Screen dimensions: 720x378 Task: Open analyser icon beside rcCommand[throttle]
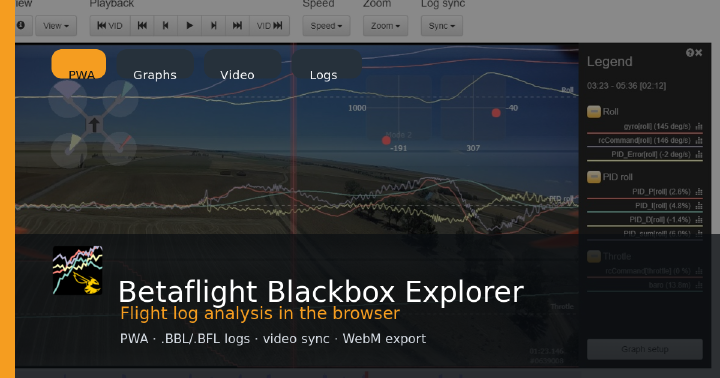coord(699,271)
